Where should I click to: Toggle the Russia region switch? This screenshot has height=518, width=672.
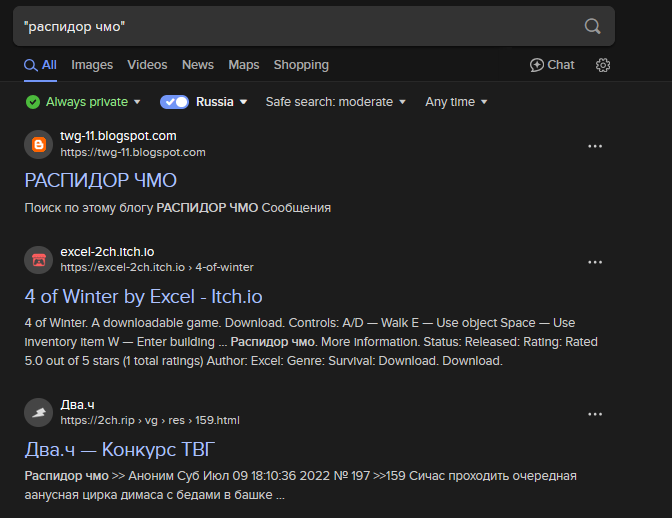click(x=174, y=102)
